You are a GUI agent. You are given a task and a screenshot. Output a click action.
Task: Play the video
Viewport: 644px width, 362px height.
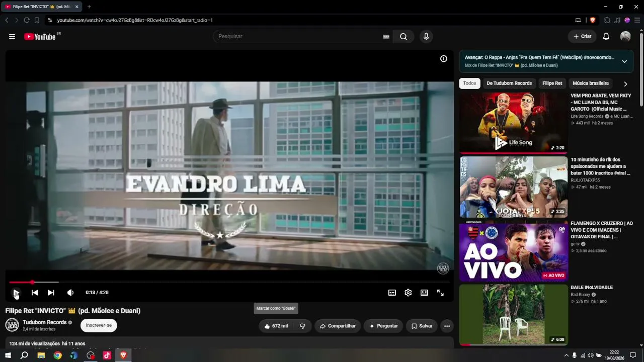[x=17, y=293]
